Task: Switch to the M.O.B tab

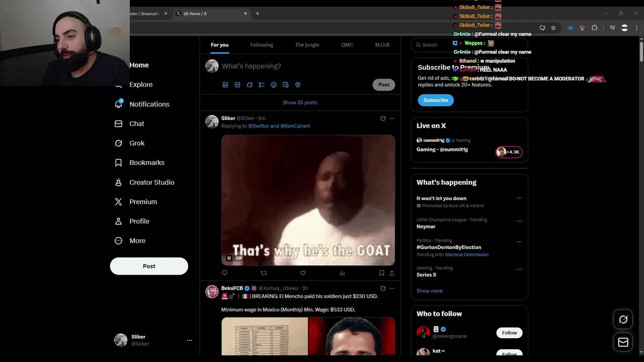Action: pos(382,45)
